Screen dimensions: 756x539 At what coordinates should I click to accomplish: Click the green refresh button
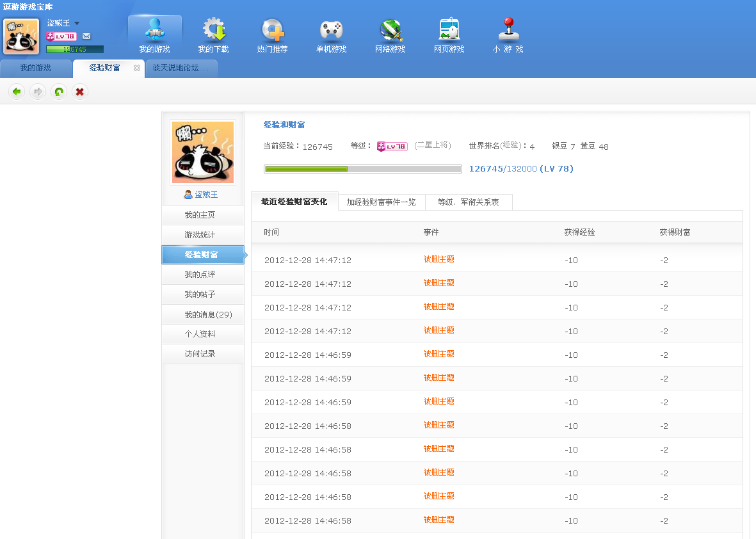[x=59, y=92]
